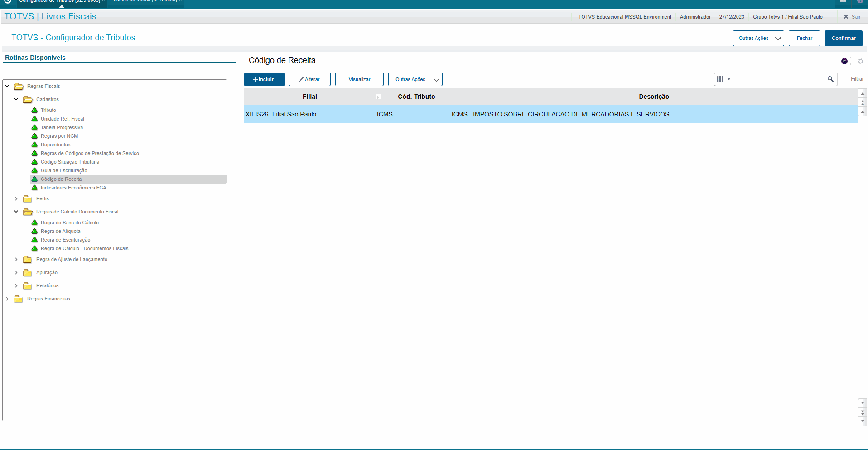
Task: Expand Regra de Ajuste de Lançamento folder
Action: (16, 259)
